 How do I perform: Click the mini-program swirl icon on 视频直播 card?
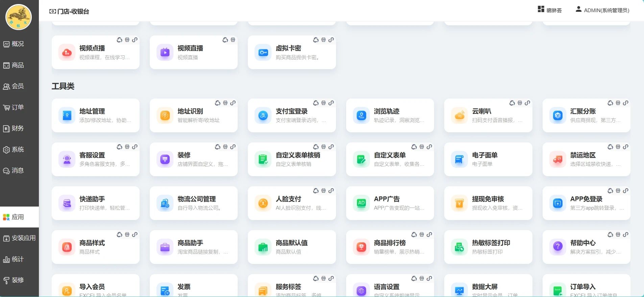coord(225,40)
